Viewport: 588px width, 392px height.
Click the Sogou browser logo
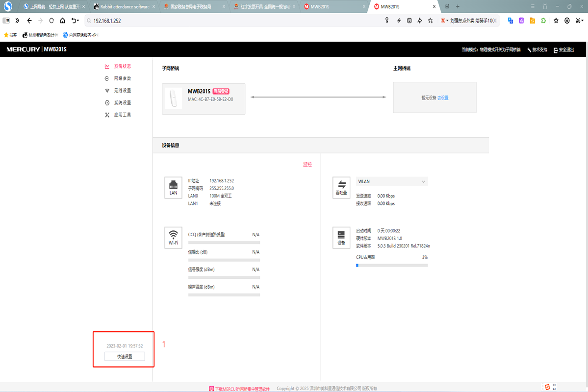pyautogui.click(x=8, y=6)
